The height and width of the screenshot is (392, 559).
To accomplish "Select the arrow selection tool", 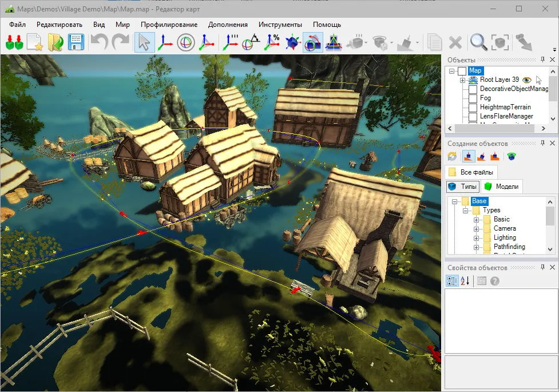I will pos(144,42).
